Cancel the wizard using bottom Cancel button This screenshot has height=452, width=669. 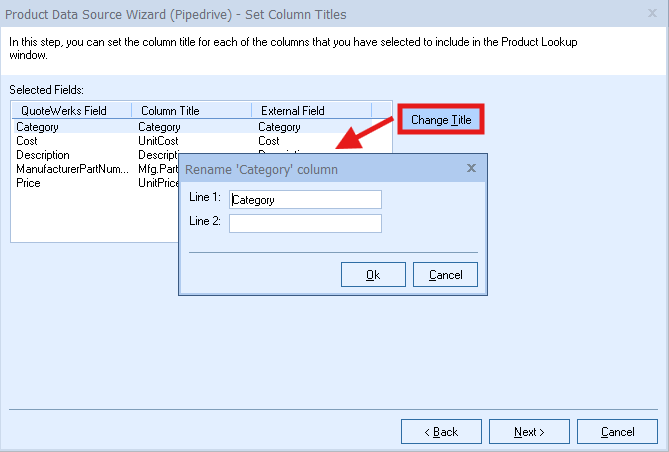tap(617, 432)
